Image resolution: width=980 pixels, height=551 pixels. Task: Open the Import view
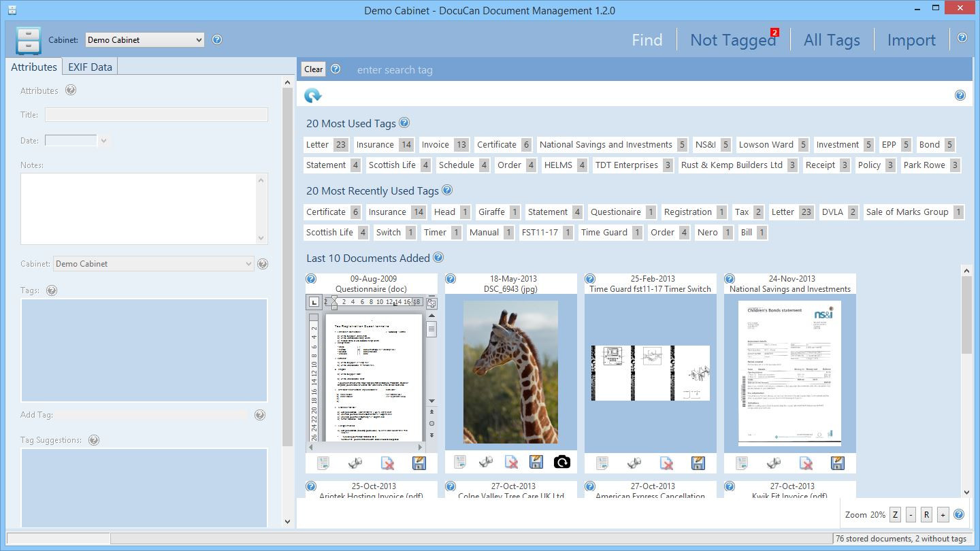click(911, 40)
